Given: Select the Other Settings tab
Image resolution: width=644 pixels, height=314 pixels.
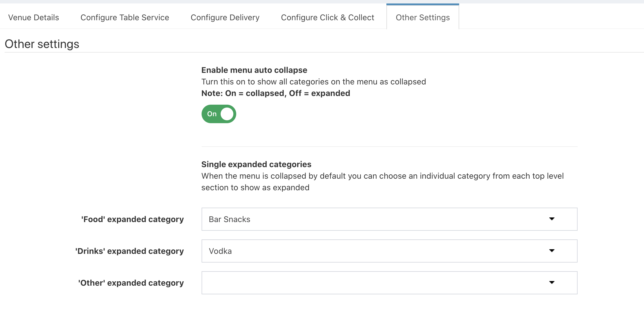Looking at the screenshot, I should tap(422, 18).
